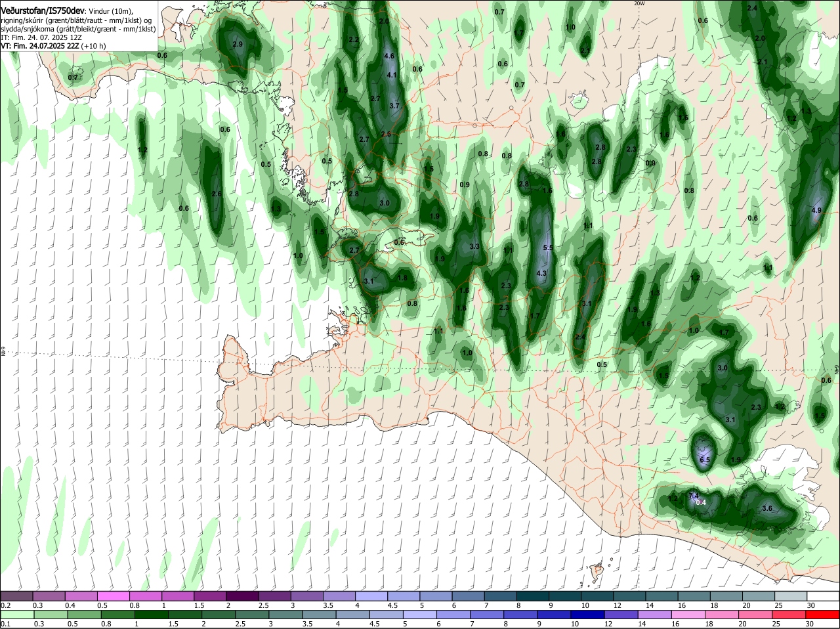Select top legend swatch between 25 and 30

789,596
